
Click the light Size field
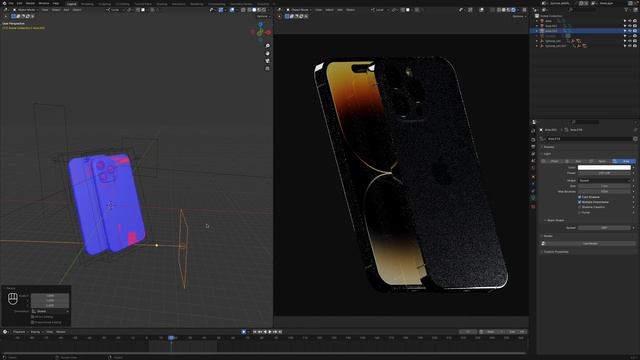pos(604,186)
